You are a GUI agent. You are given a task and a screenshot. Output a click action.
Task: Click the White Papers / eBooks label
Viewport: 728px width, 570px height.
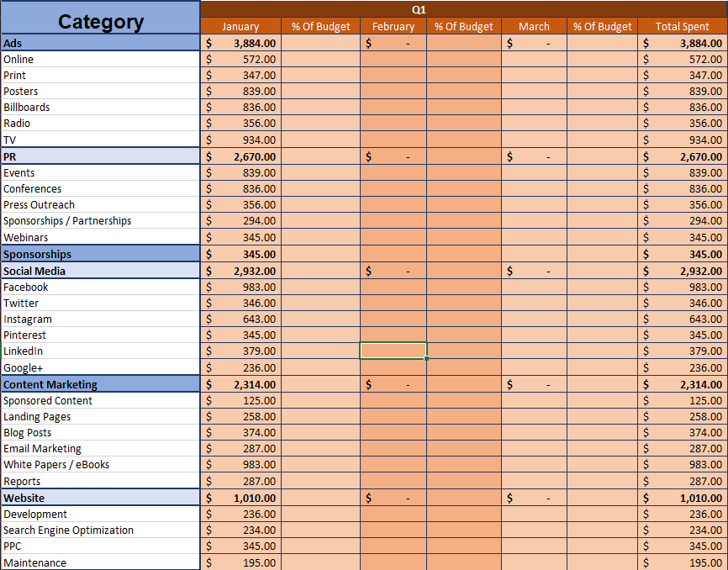click(100, 465)
